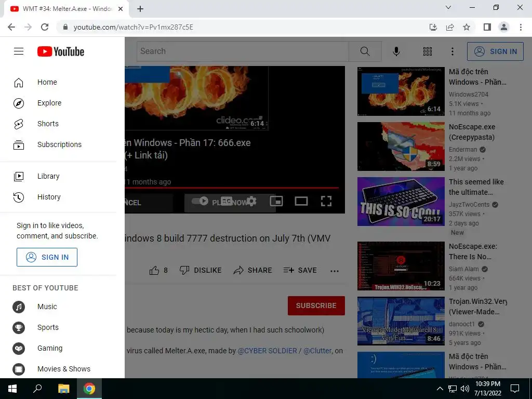Like the video with thumbs-up icon
Viewport: 532px width, 399px height.
pos(154,270)
